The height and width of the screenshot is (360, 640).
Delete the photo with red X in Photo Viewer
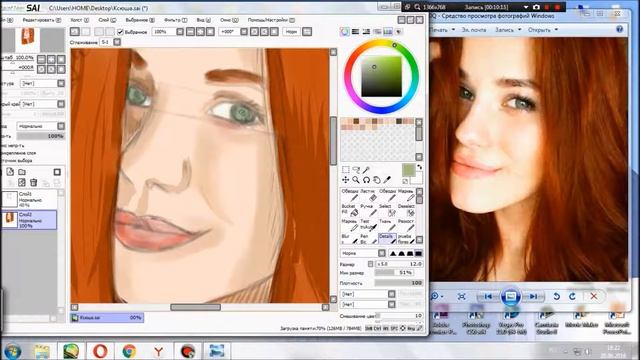(x=594, y=296)
